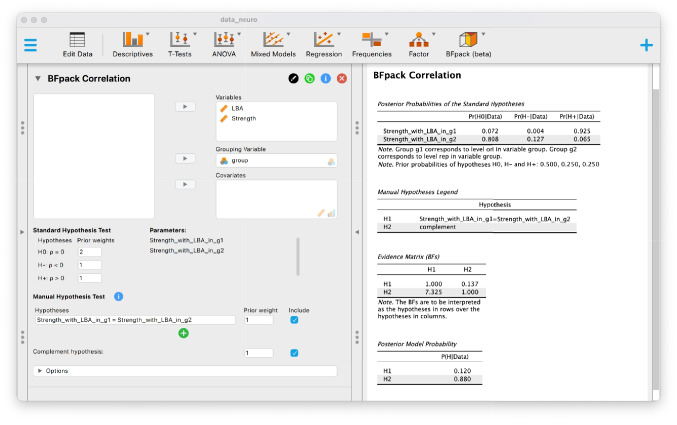Click the green duplicate analysis icon
Viewport: 677px width, 425px height.
pos(310,78)
